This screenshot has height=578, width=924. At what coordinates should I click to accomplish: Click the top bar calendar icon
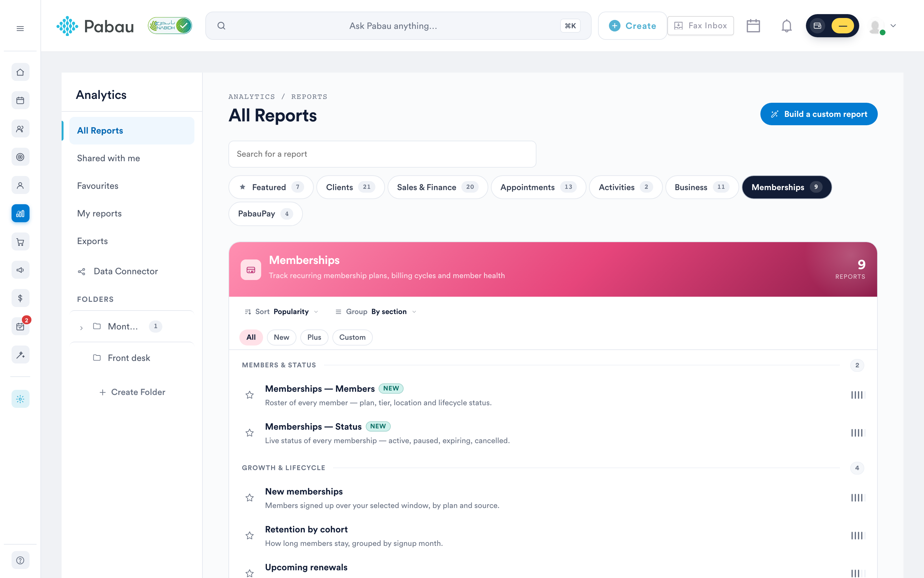pyautogui.click(x=753, y=26)
